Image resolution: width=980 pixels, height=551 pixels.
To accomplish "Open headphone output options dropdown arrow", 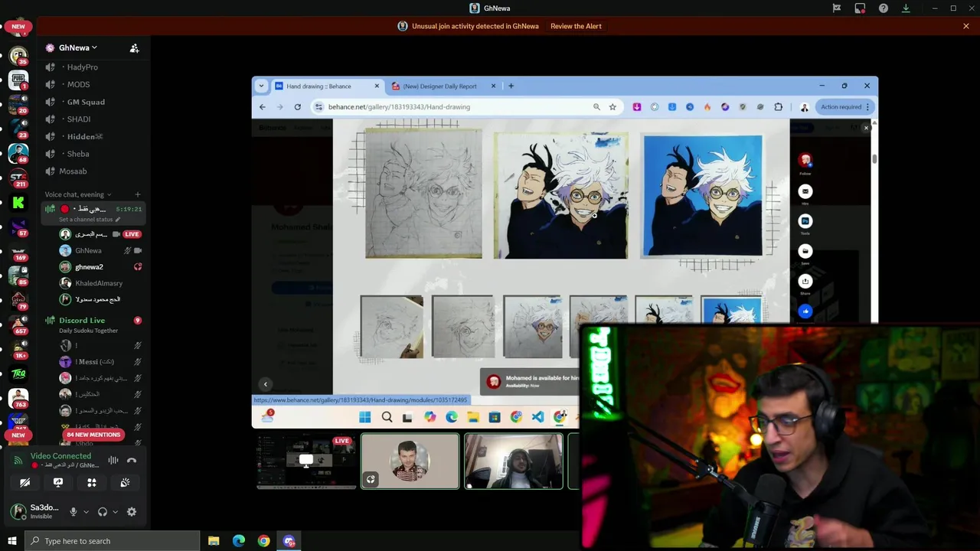I will pyautogui.click(x=115, y=512).
